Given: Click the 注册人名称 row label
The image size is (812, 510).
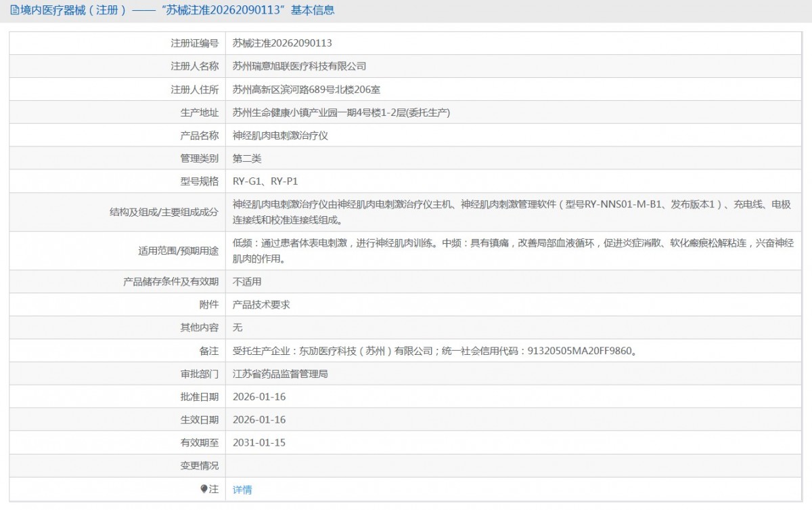Looking at the screenshot, I should point(195,66).
